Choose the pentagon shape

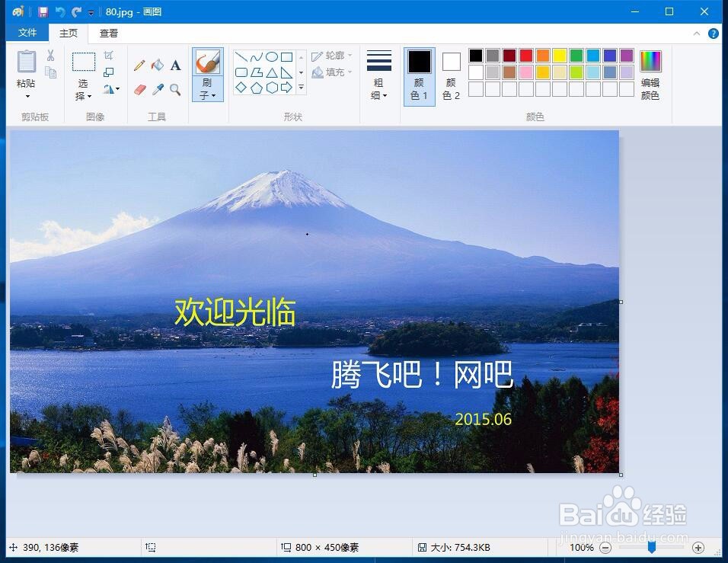[257, 88]
